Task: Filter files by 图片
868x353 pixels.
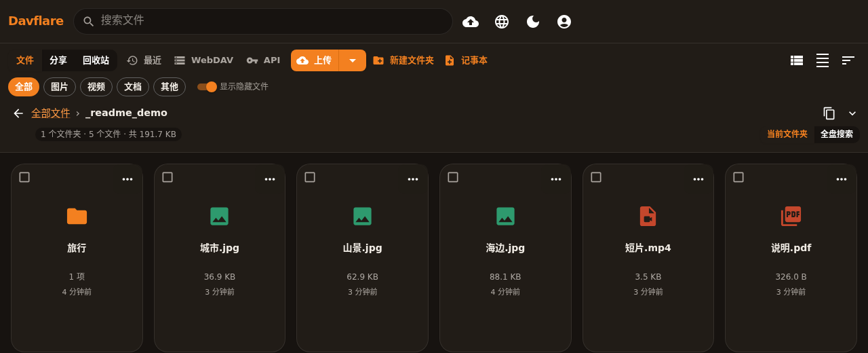Action: [60, 87]
